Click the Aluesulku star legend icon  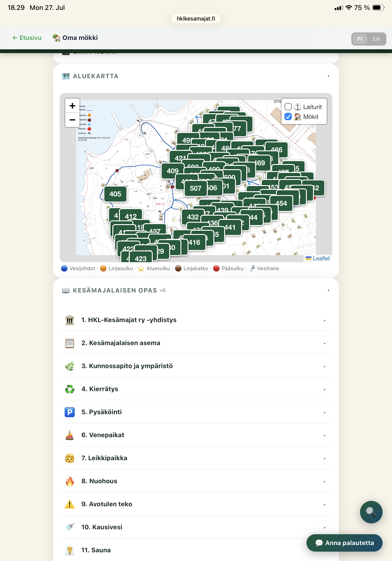point(141,269)
